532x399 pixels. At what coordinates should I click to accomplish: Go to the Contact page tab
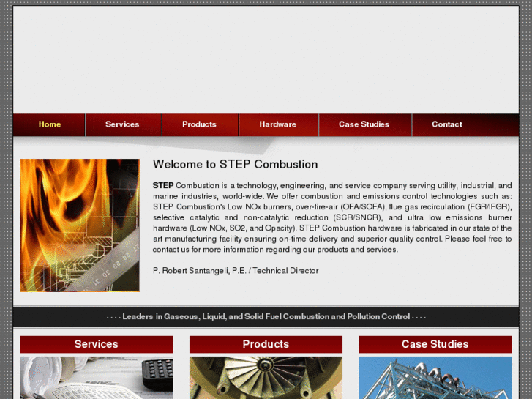[447, 124]
